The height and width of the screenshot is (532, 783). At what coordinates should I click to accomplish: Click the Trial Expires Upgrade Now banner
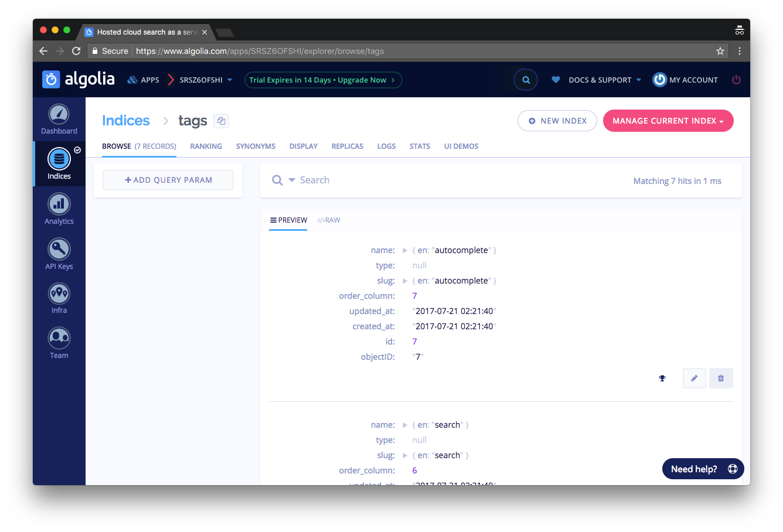pos(323,80)
